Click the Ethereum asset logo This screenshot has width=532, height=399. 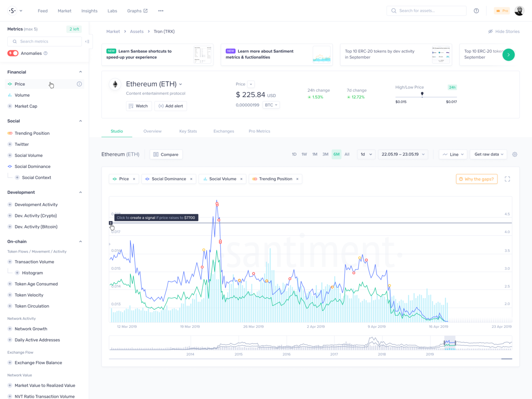pos(115,84)
